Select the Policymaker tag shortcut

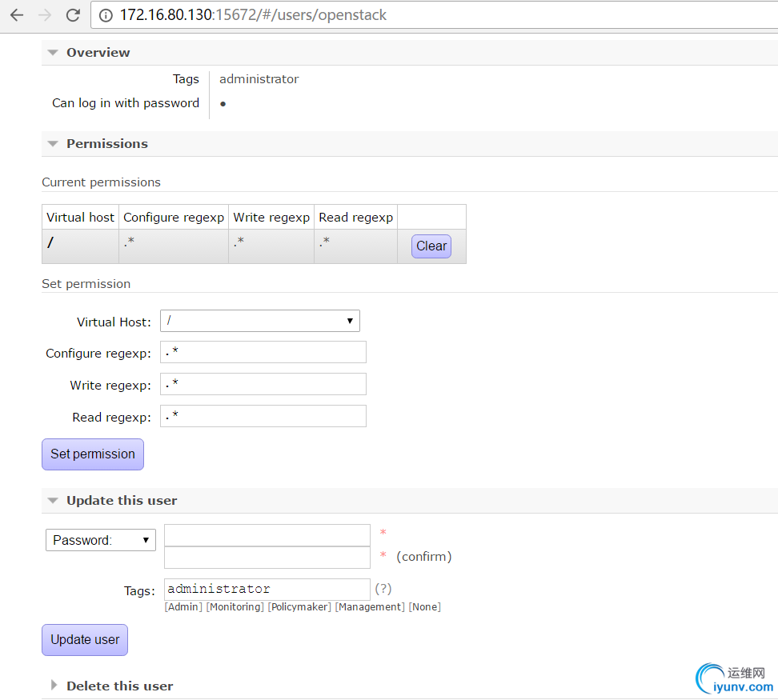[299, 607]
